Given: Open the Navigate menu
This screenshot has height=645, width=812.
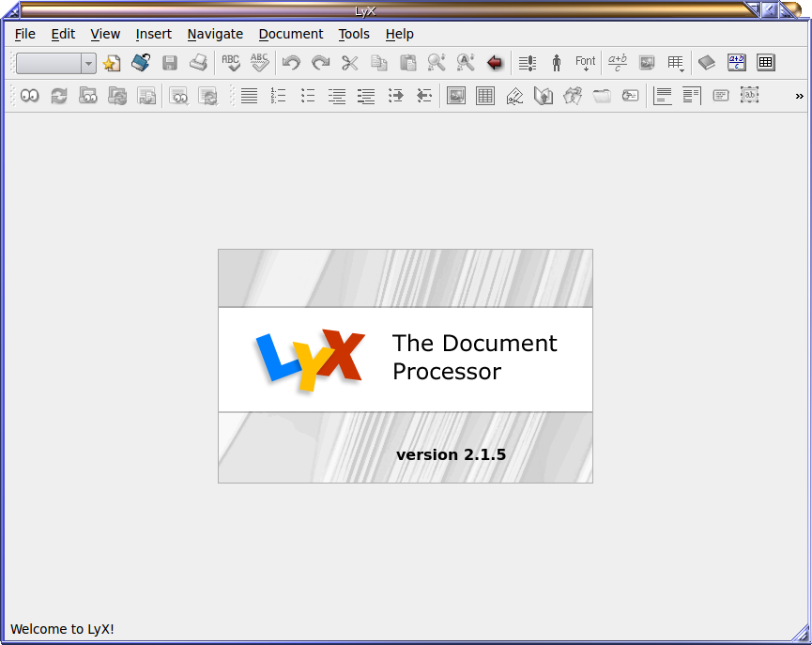Looking at the screenshot, I should [215, 34].
